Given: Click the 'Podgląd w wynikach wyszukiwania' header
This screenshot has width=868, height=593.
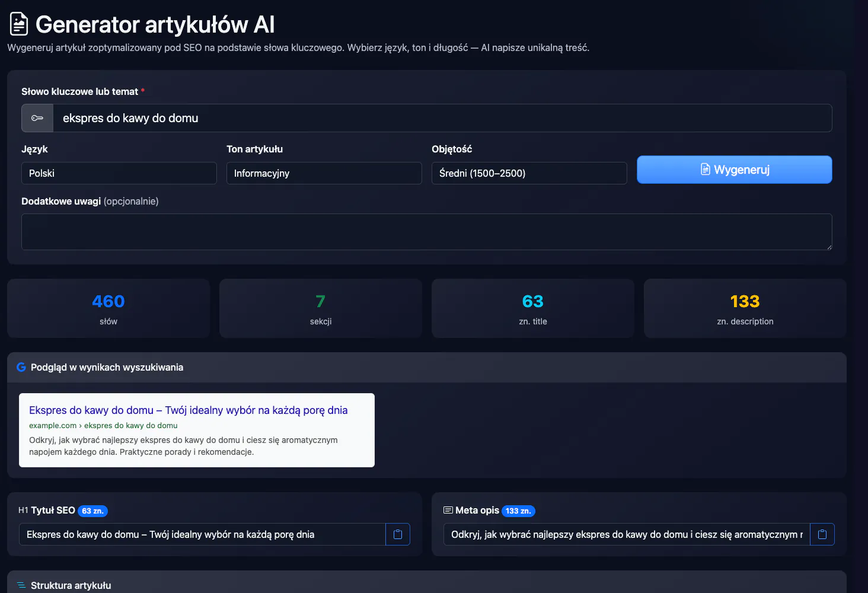Looking at the screenshot, I should click(x=427, y=368).
